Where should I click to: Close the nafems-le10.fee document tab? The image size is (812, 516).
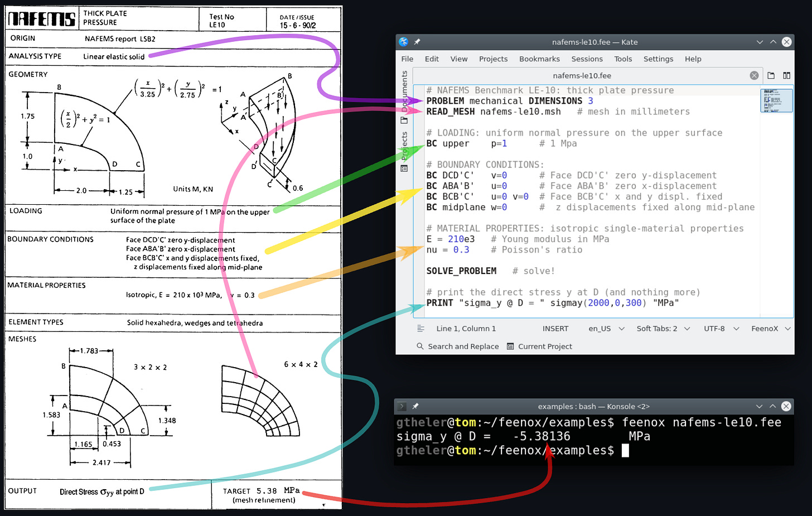[x=754, y=75]
